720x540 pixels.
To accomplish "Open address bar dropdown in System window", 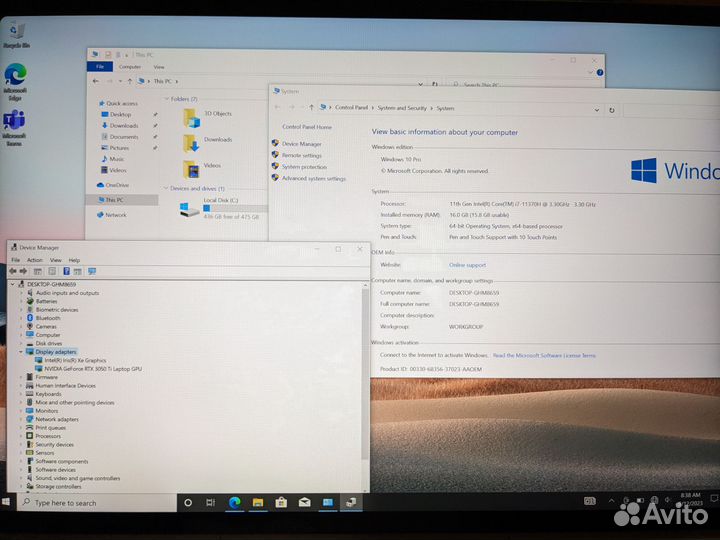I will click(x=596, y=110).
